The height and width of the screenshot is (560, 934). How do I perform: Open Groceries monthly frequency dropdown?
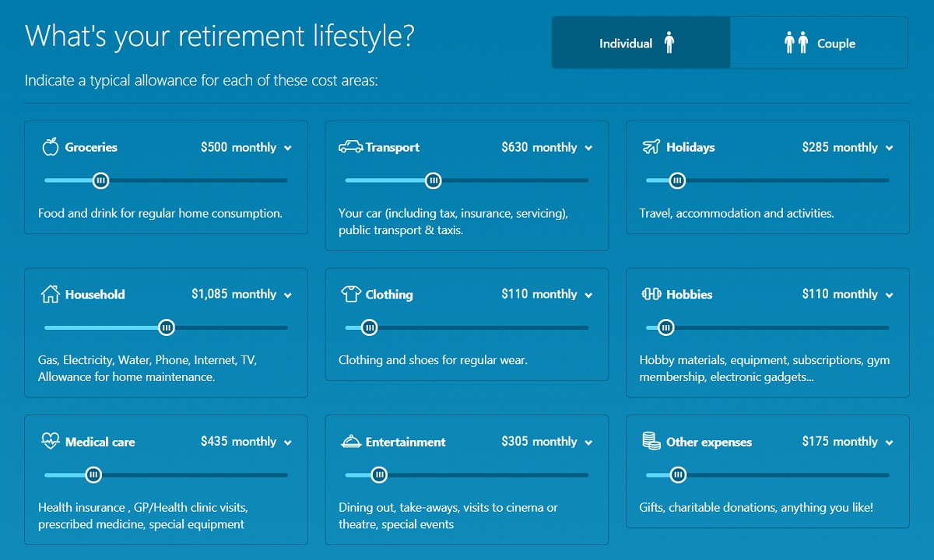(288, 148)
